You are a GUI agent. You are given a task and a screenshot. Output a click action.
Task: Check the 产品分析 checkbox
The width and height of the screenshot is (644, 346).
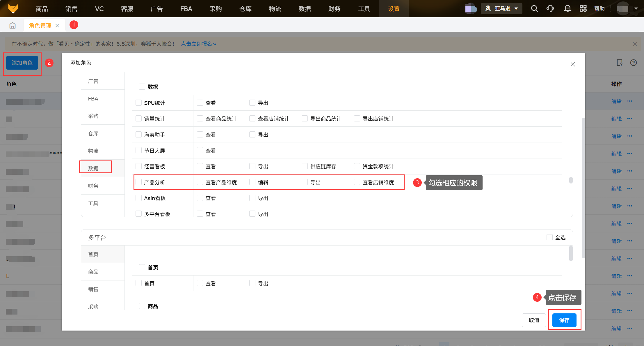coord(139,182)
